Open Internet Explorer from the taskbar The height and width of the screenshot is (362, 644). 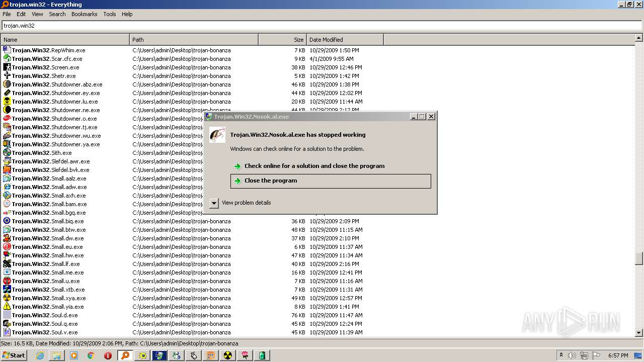coord(40,355)
